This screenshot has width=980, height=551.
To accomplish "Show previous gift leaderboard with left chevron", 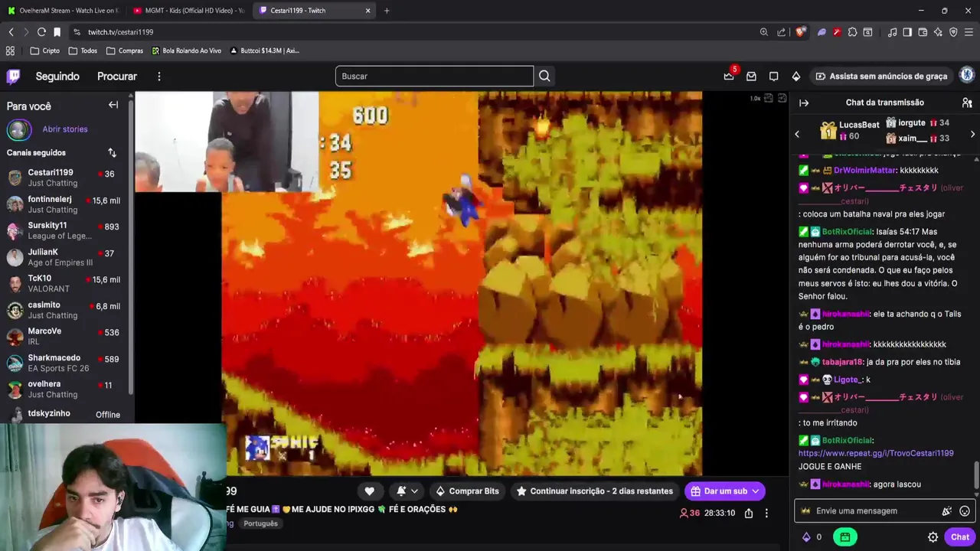I will [797, 135].
